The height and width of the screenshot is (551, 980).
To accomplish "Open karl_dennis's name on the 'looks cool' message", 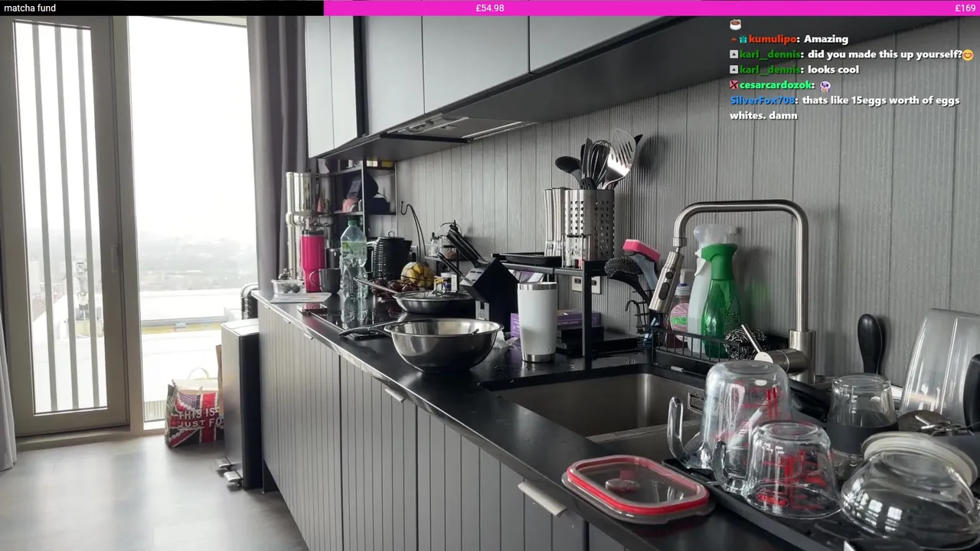I will 771,70.
